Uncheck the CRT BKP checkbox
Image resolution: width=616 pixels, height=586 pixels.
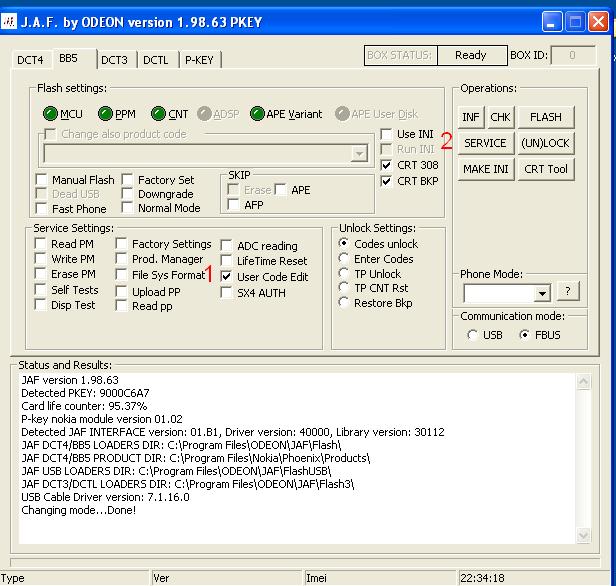click(x=387, y=181)
